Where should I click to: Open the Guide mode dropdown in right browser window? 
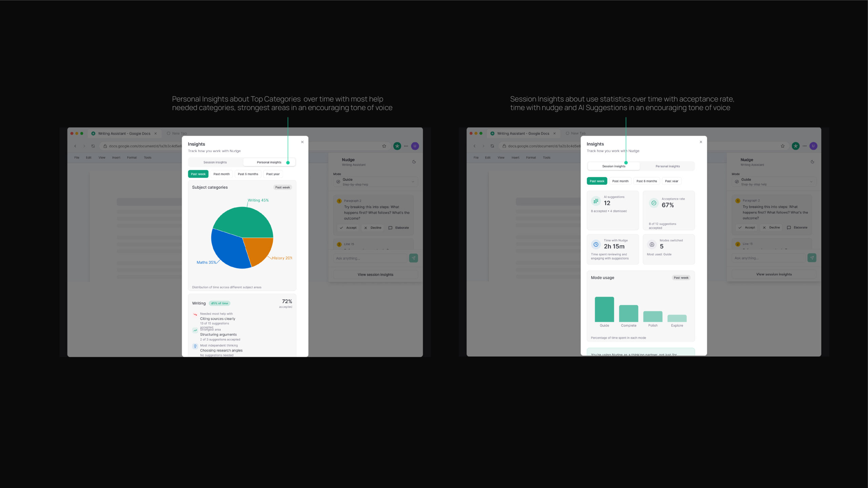click(774, 182)
